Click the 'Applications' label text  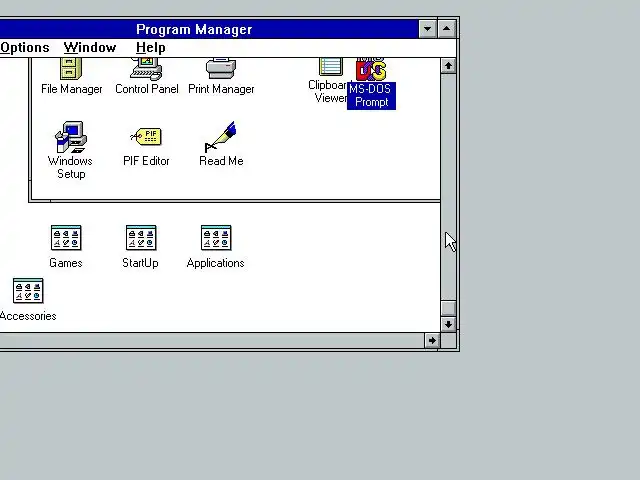[216, 263]
